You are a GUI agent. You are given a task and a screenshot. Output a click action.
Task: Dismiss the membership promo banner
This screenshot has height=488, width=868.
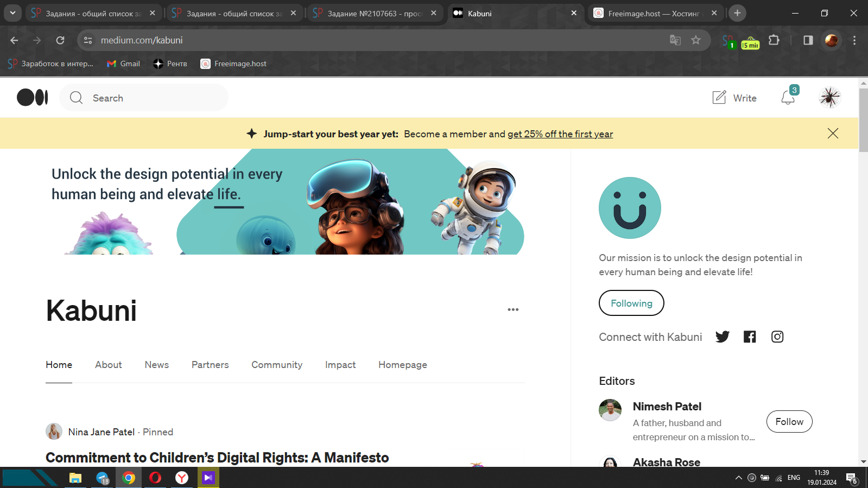[x=833, y=134]
